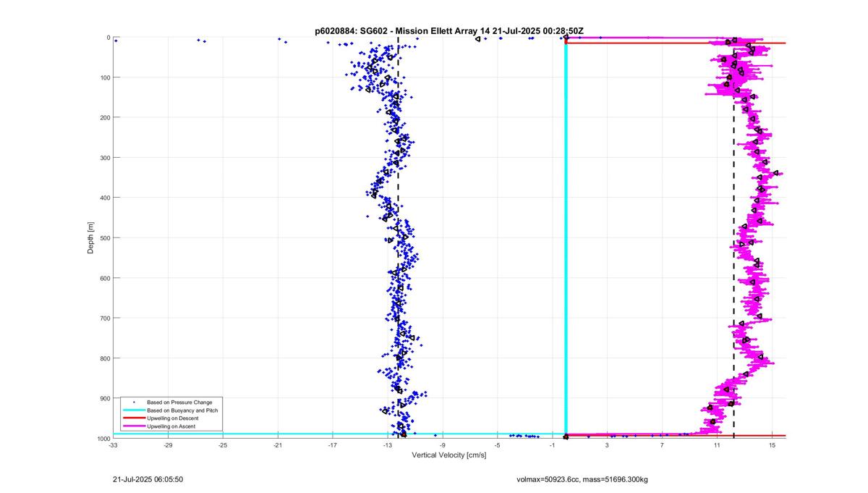This screenshot has height=493, width=868.
Task: Click the y-axis tick label 1000
Action: [x=103, y=439]
